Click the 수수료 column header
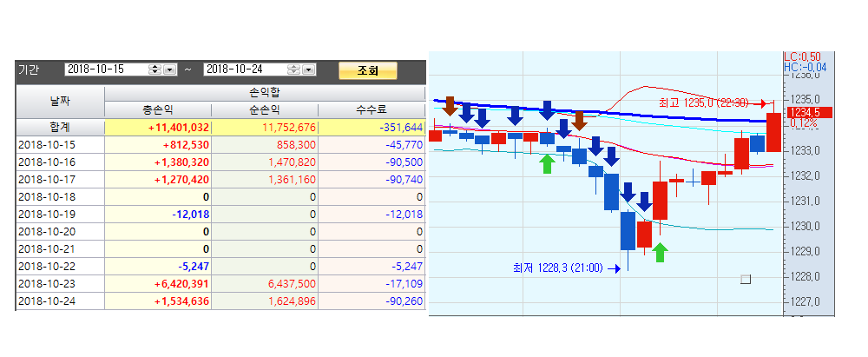Viewport: 868px width, 357px height. pos(372,110)
